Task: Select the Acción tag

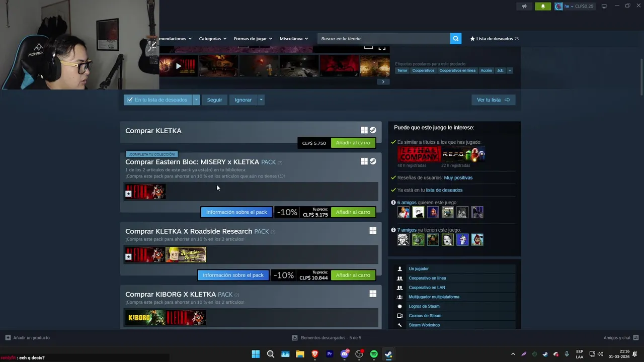Action: point(486,70)
